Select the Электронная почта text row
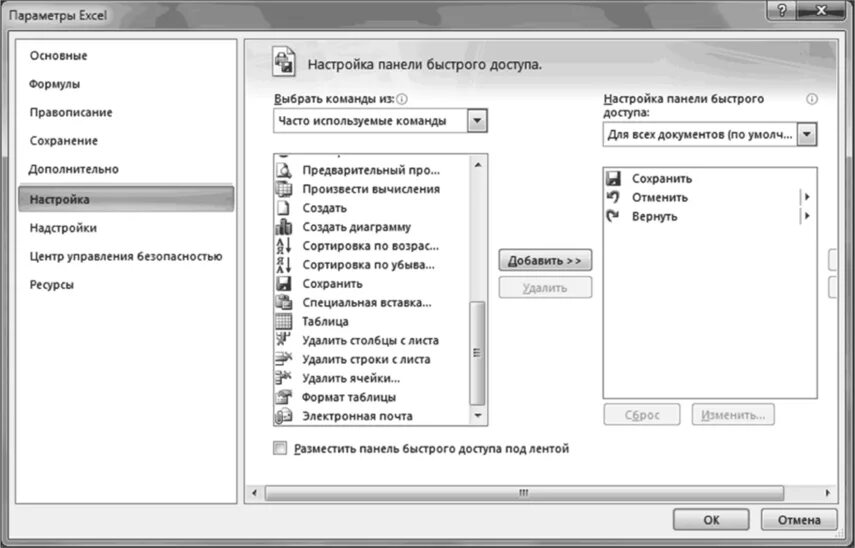 pos(357,416)
